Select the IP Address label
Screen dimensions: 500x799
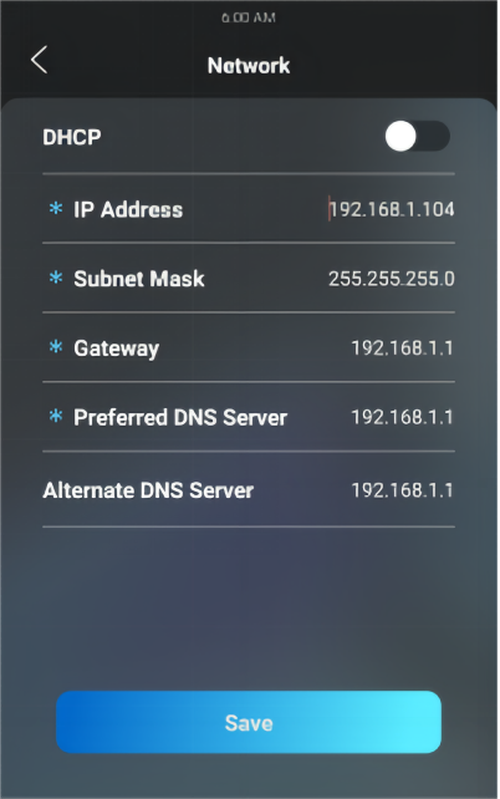(128, 209)
